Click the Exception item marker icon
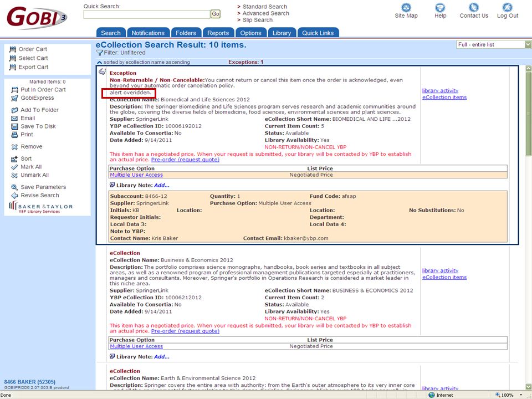This screenshot has height=399, width=532. [102, 71]
